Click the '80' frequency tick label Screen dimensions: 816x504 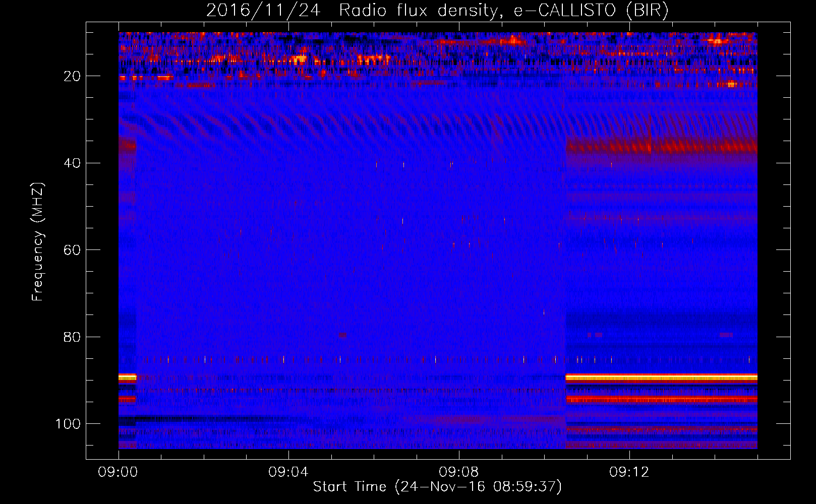coord(73,337)
